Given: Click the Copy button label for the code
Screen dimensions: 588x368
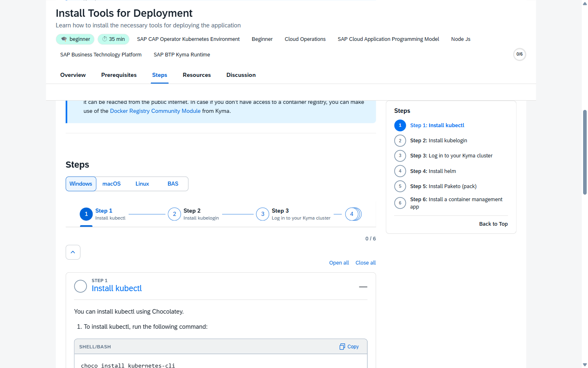Looking at the screenshot, I should coord(353,347).
